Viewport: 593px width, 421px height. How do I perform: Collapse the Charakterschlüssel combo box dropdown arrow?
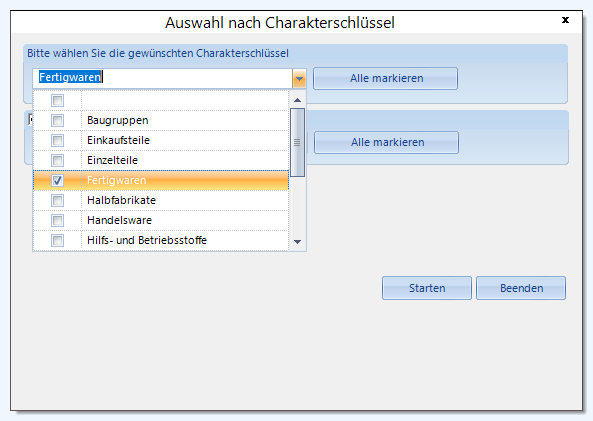[x=299, y=79]
